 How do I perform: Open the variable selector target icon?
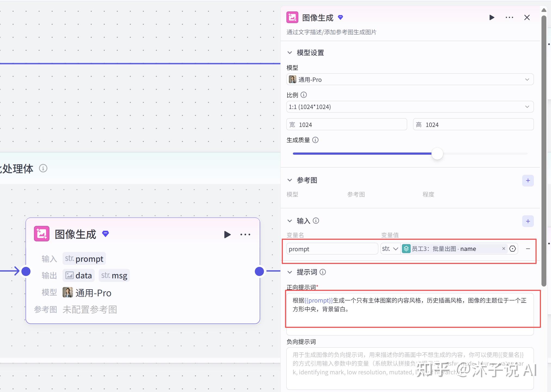coord(512,249)
